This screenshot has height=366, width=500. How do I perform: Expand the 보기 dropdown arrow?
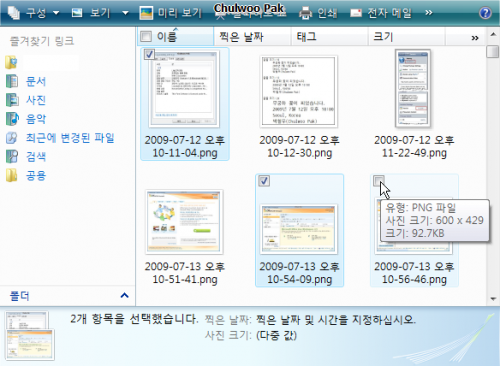(125, 13)
